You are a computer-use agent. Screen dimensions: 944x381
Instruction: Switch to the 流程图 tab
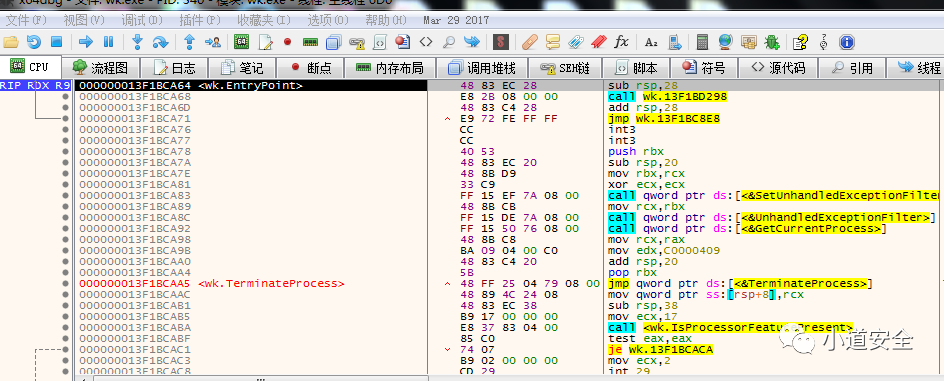[x=100, y=67]
